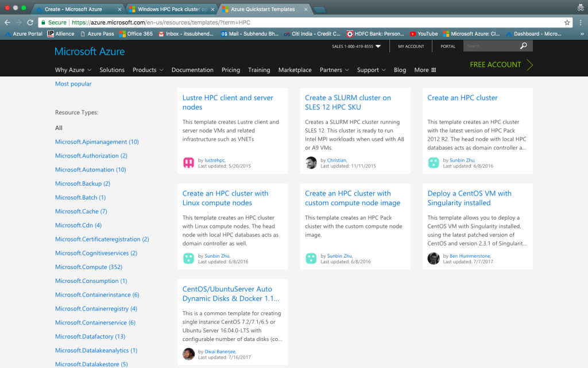The image size is (588, 368).
Task: Click Dwai Banerjee's author photo
Action: [x=188, y=354]
